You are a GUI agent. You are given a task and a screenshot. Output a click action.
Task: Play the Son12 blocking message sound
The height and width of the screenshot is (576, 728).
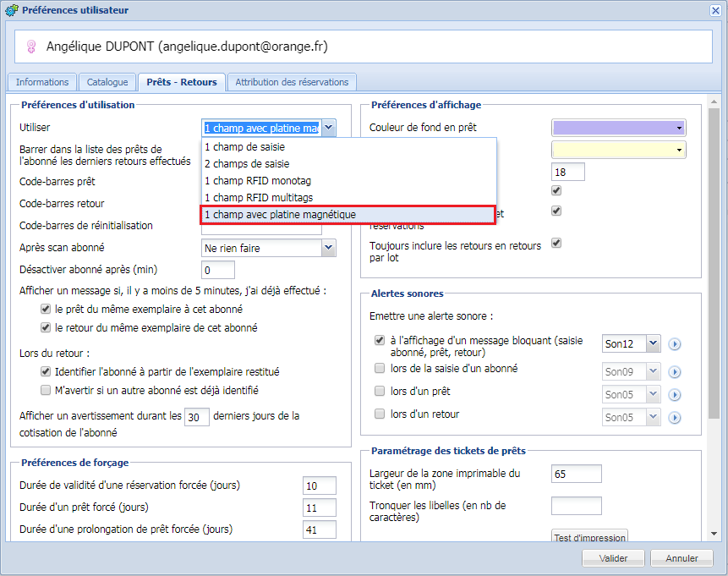(675, 344)
